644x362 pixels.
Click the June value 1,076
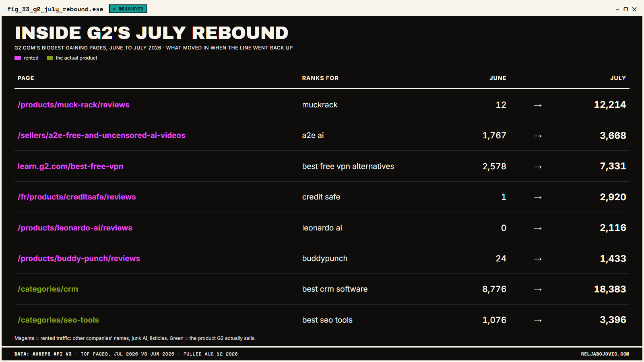(x=494, y=320)
